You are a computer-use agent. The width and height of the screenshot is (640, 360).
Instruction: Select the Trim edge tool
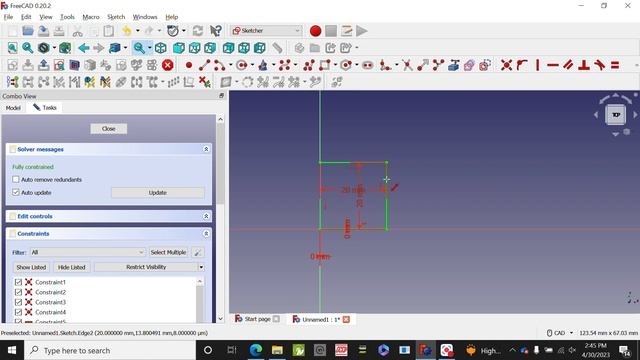407,65
